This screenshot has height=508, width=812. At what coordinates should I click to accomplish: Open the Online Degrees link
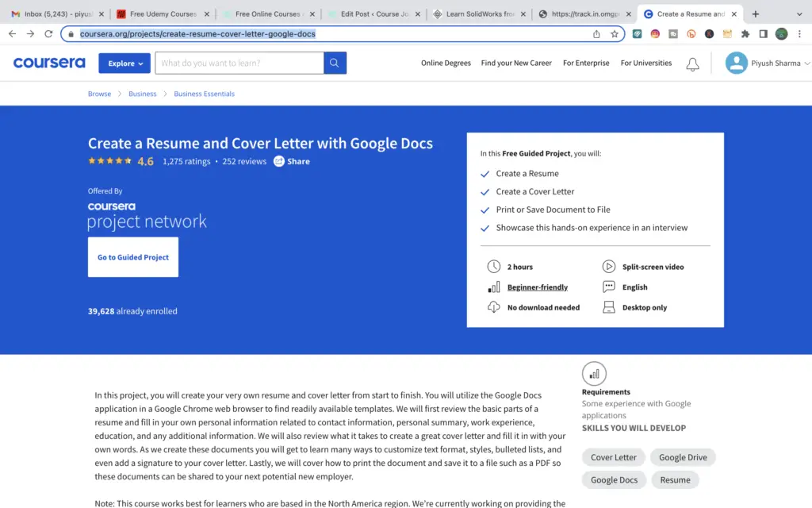446,63
